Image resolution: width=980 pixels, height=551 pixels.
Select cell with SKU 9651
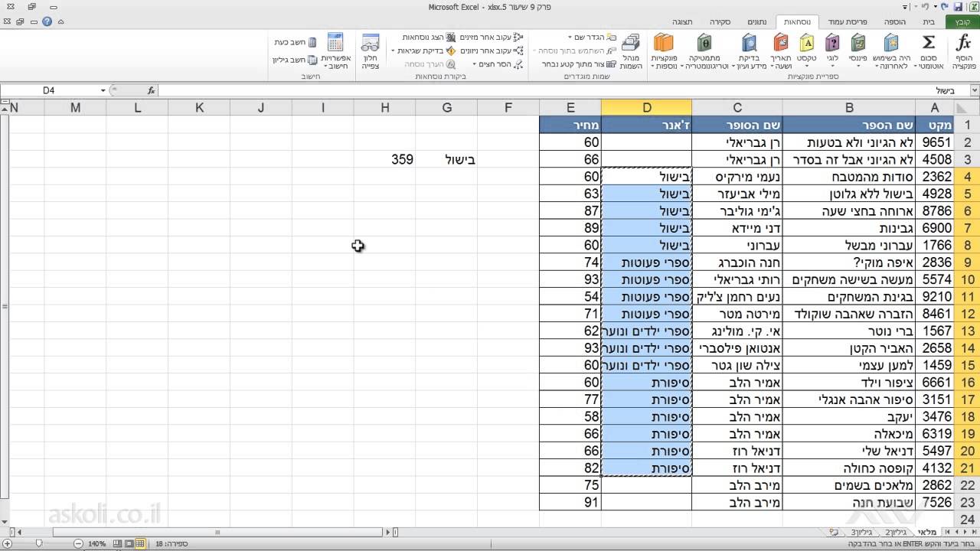(935, 142)
